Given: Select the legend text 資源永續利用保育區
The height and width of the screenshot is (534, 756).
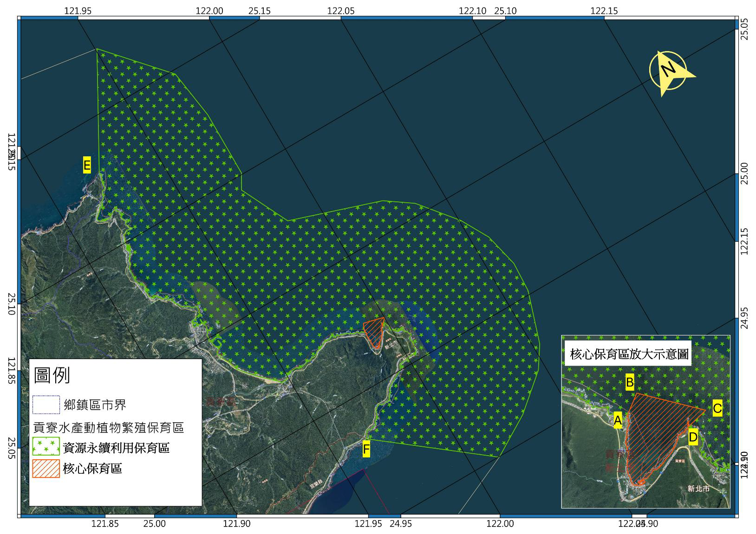Looking at the screenshot, I should click(116, 448).
